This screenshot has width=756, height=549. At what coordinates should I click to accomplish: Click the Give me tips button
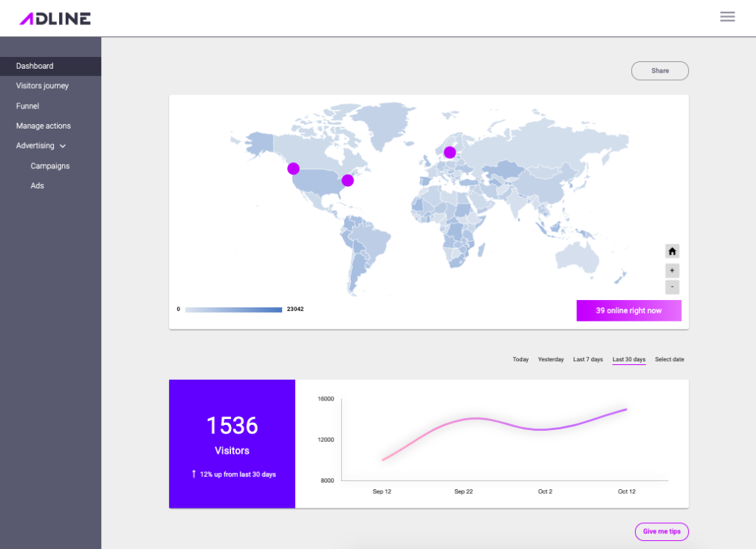661,531
